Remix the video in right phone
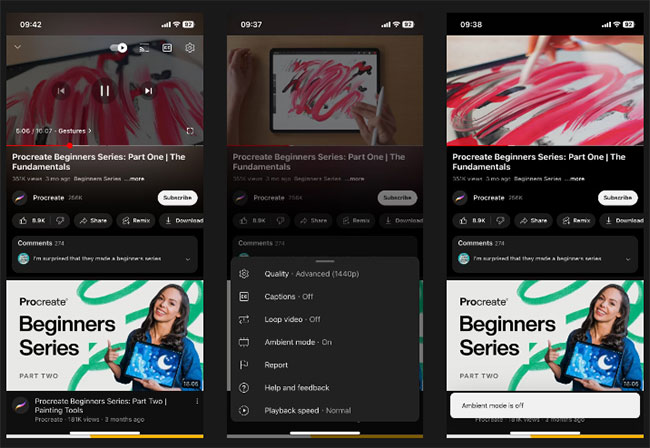Image resolution: width=650 pixels, height=448 pixels. click(576, 220)
